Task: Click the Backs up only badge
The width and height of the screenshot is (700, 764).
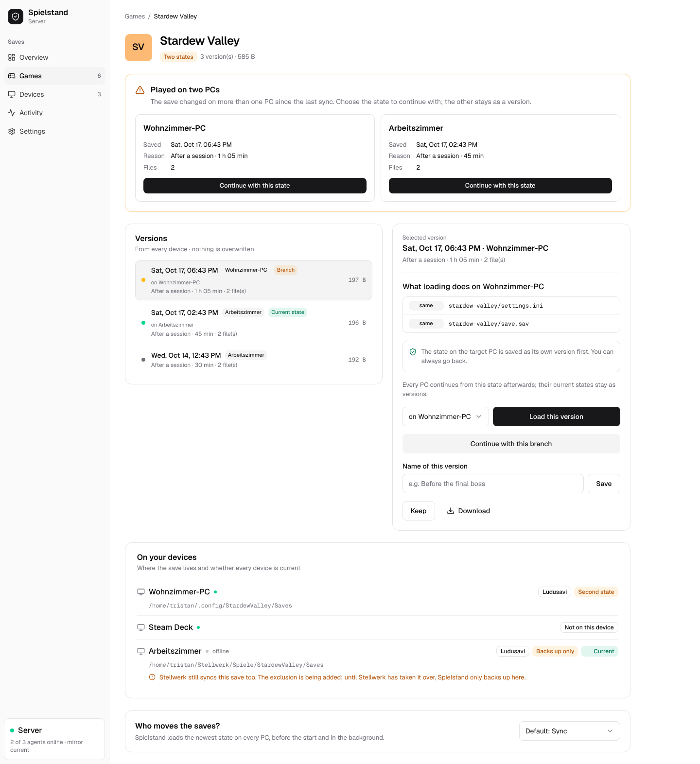Action: (x=555, y=651)
